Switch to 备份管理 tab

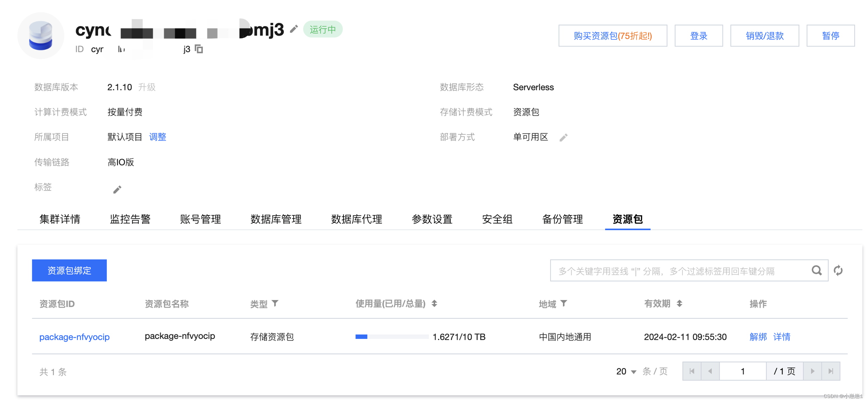(562, 219)
